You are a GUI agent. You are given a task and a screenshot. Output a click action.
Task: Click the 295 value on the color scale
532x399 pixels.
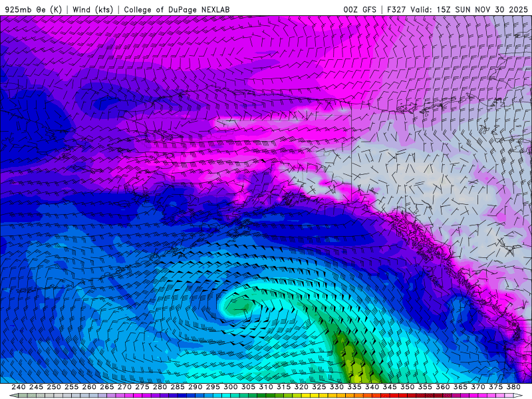[x=212, y=387]
